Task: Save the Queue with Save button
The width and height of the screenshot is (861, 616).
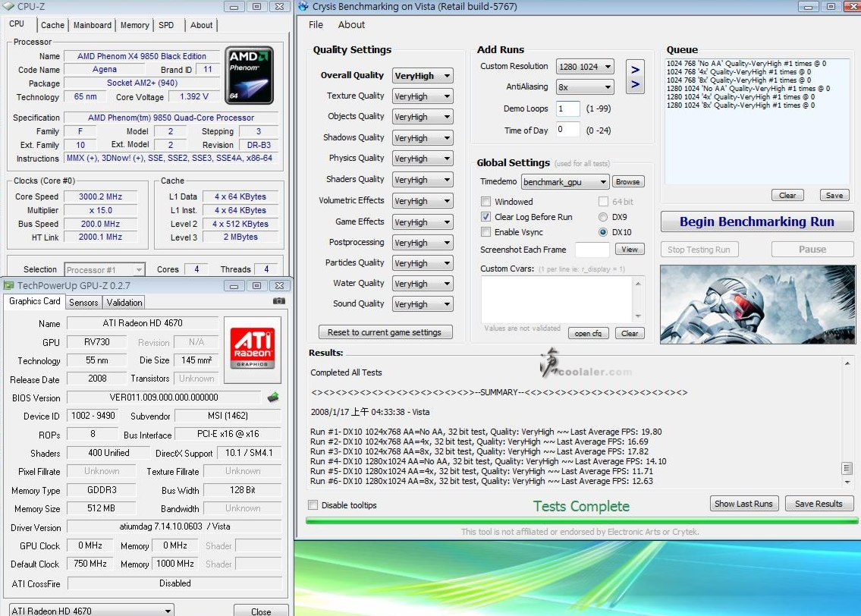Action: coord(834,195)
